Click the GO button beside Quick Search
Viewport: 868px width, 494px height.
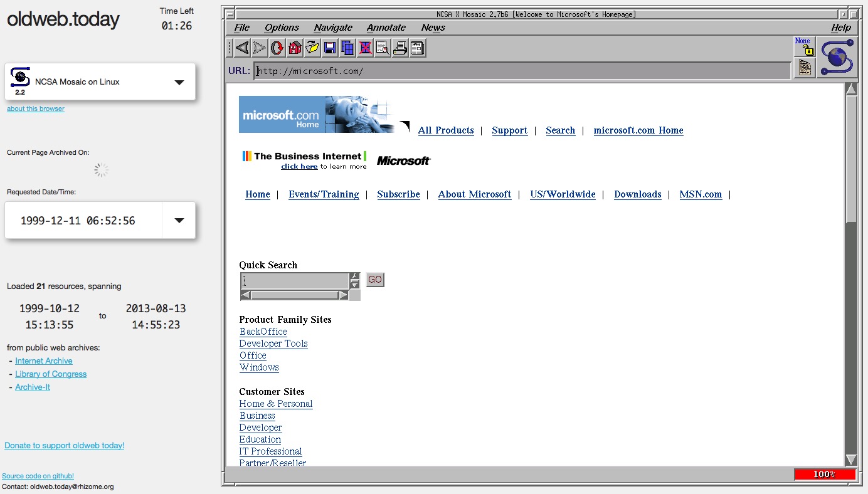click(375, 280)
